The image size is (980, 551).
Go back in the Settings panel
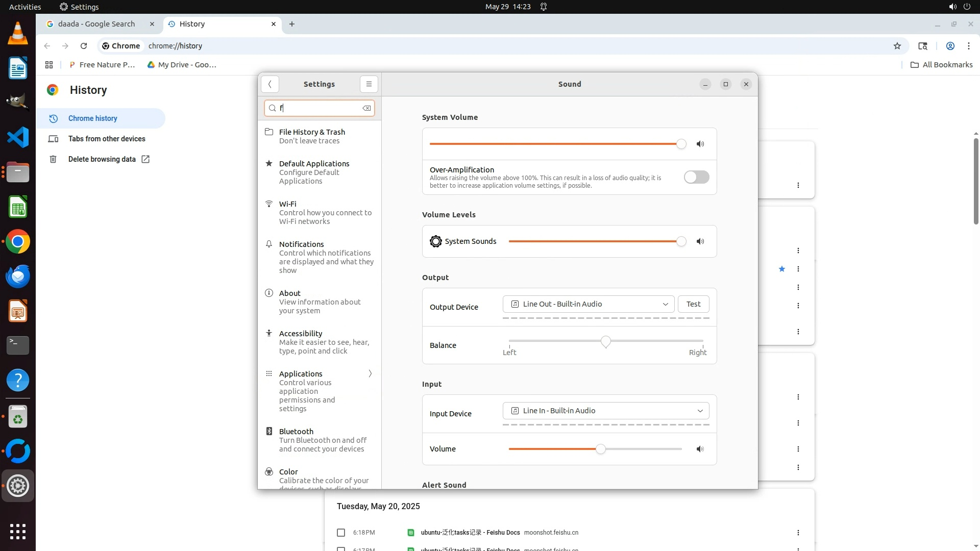pos(270,84)
